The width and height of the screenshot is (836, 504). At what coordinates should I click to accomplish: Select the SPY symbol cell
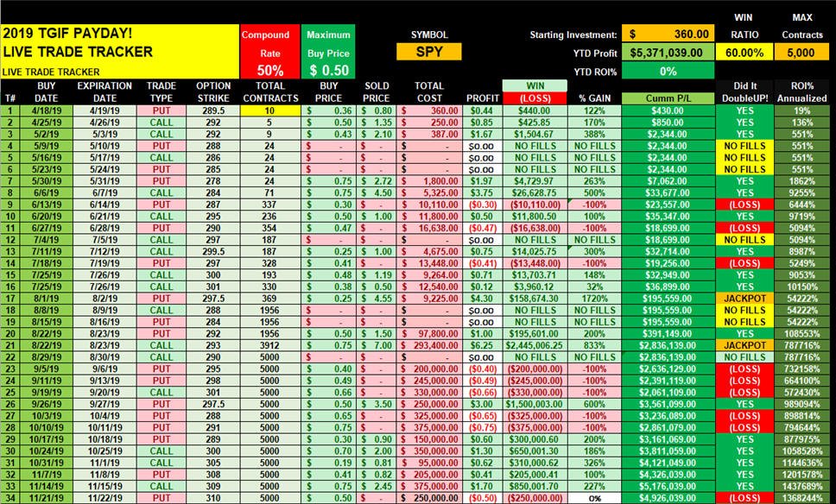(428, 52)
